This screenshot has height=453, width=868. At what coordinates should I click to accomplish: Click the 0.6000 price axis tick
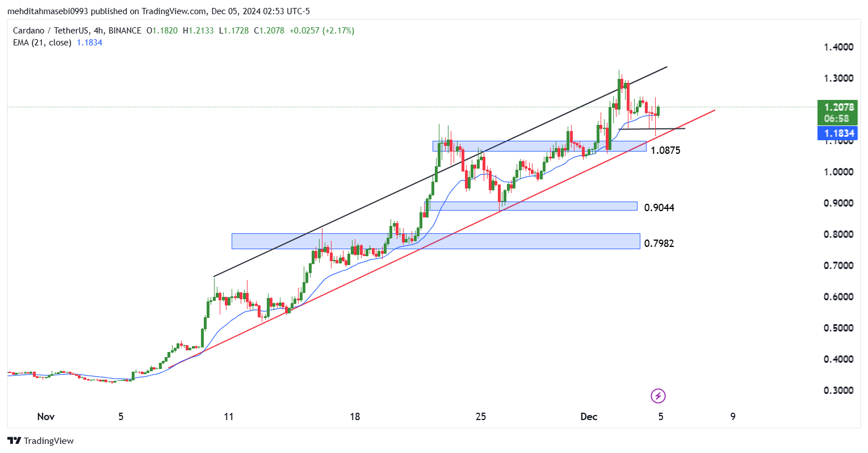click(x=838, y=297)
